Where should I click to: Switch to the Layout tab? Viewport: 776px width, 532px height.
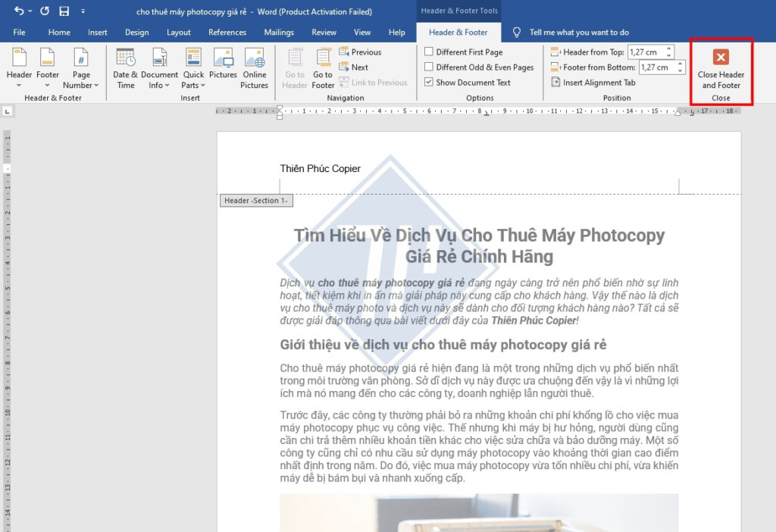178,32
